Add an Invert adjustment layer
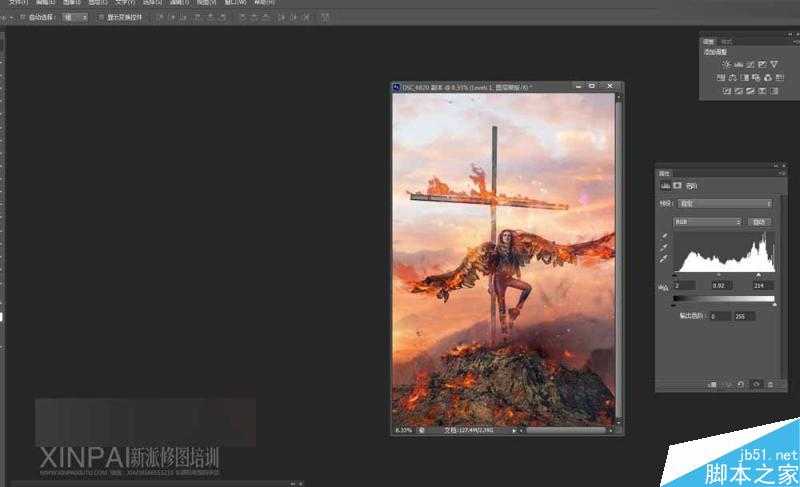This screenshot has width=800, height=487. 727,91
